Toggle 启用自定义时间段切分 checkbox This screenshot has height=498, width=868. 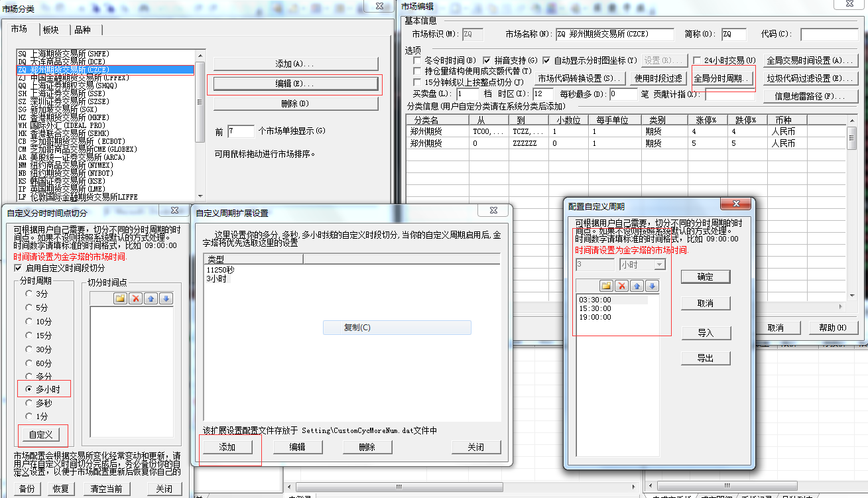pos(18,268)
